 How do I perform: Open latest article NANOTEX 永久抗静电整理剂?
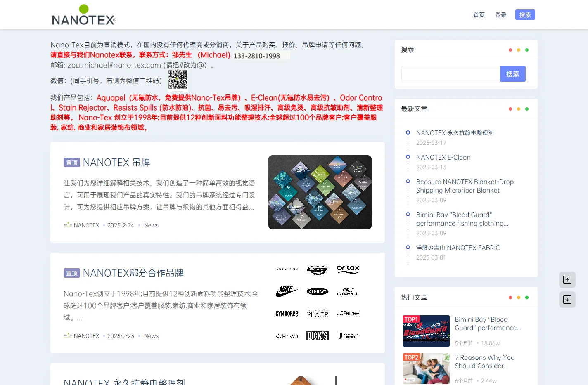coord(455,133)
